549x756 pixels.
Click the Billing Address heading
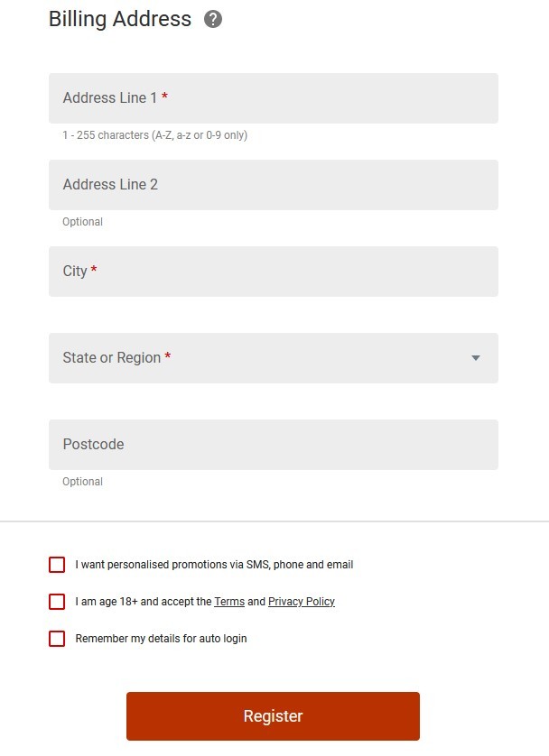point(119,19)
